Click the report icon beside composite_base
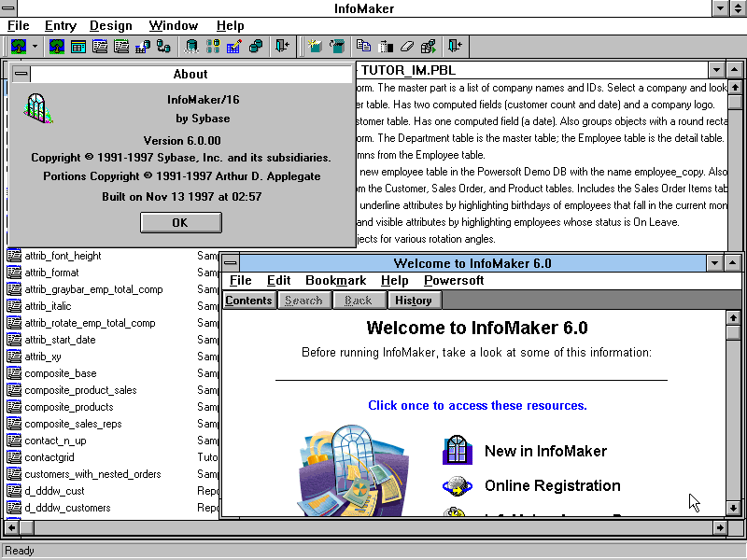Screen dimensions: 747x560 pyautogui.click(x=14, y=373)
